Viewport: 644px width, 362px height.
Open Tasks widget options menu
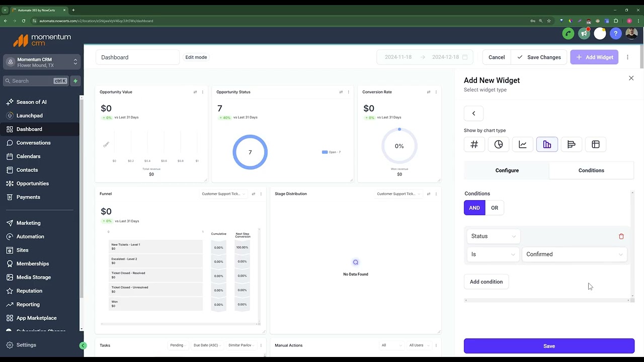(261, 345)
